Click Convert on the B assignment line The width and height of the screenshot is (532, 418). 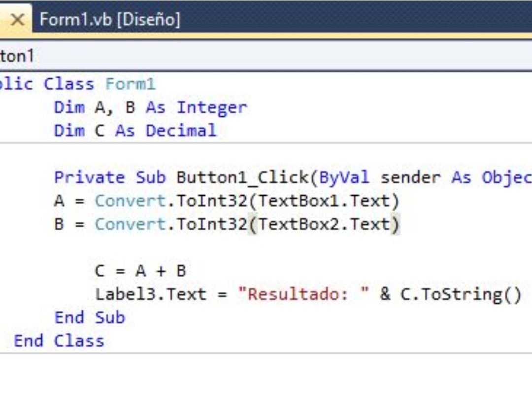tap(130, 224)
